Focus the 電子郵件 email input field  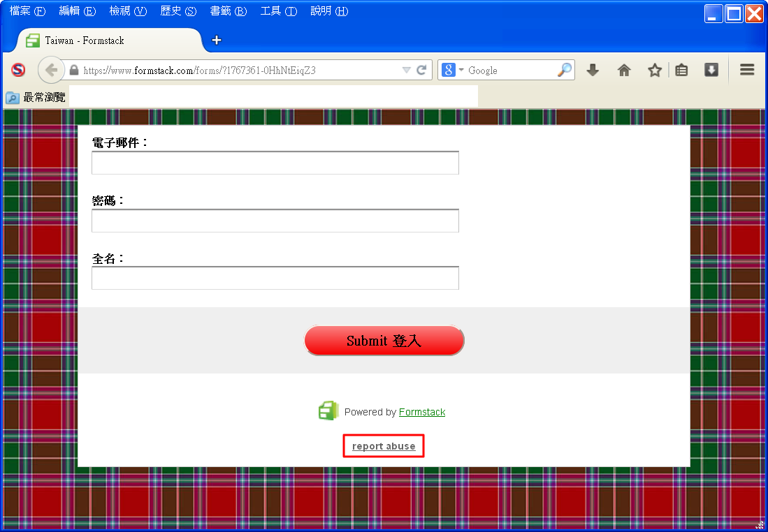click(x=275, y=163)
